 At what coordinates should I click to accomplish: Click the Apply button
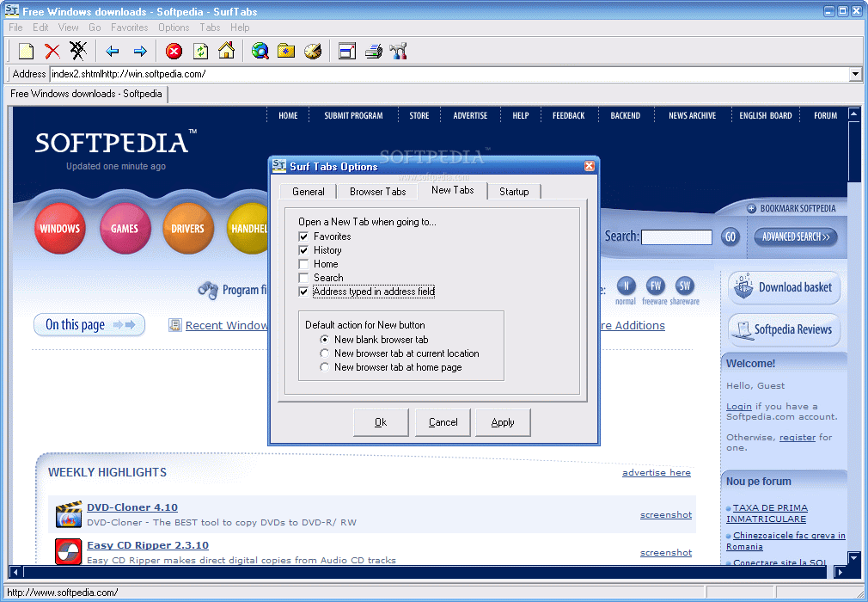click(503, 422)
